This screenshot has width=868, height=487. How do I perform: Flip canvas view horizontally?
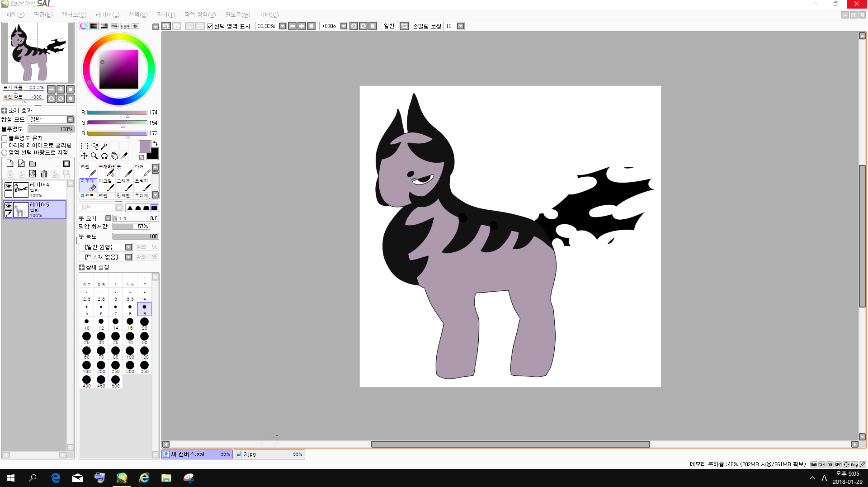click(x=405, y=26)
